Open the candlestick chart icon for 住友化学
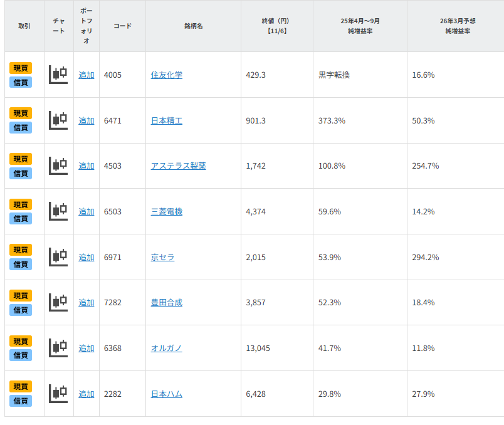The height and width of the screenshot is (425, 504). click(x=58, y=74)
